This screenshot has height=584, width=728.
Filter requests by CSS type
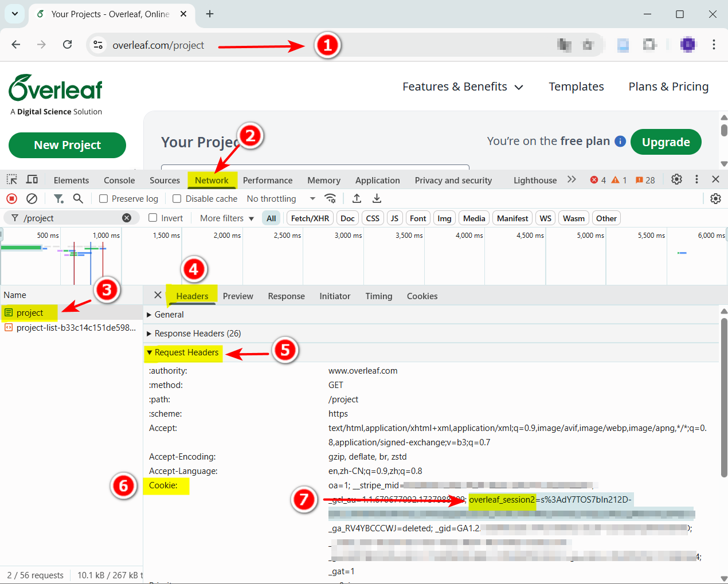pos(373,218)
